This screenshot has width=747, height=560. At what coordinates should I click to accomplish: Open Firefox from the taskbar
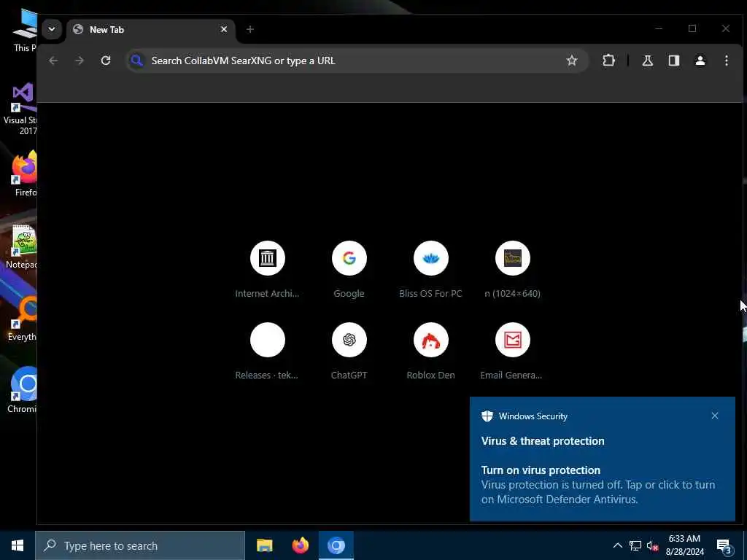(300, 545)
